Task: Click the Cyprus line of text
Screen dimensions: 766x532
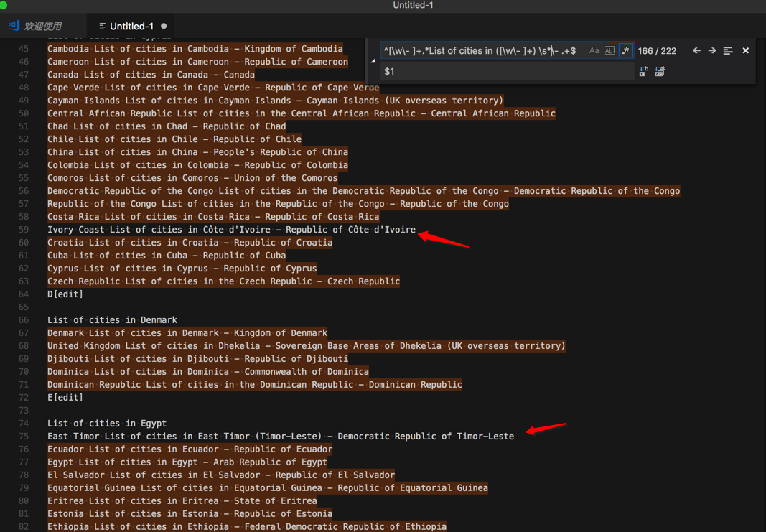Action: [182, 269]
